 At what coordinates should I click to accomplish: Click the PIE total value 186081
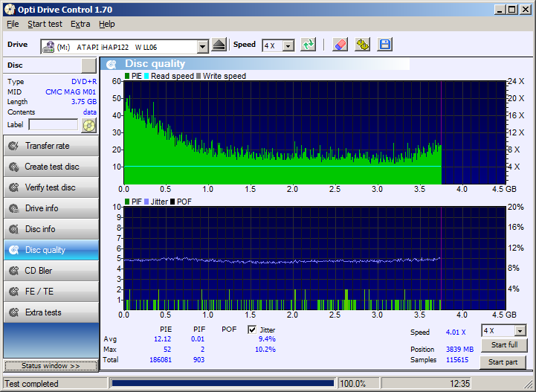coord(161,360)
